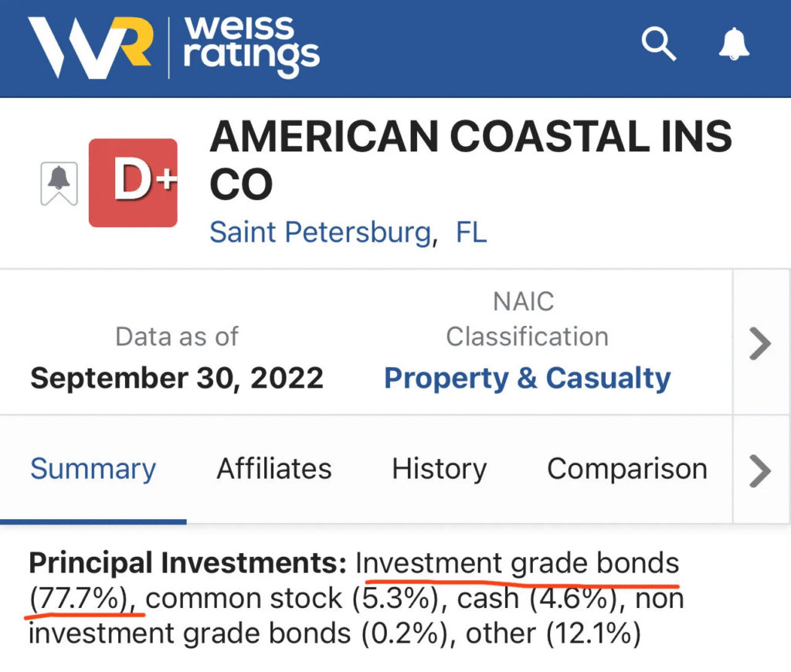Click the Principal Investments heading
This screenshot has height=672, width=791.
click(188, 563)
